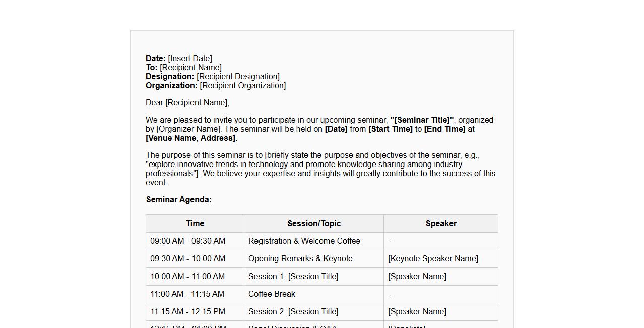Click the Opening Remarks & Keynote cell

(x=300, y=259)
